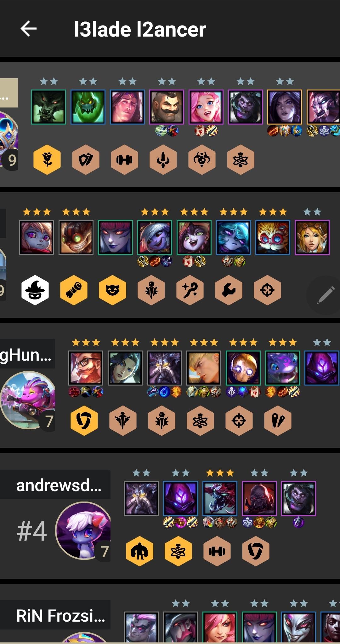Viewport: 340px width, 644px height.
Task: Open the andrewsd... player name
Action: (59, 485)
